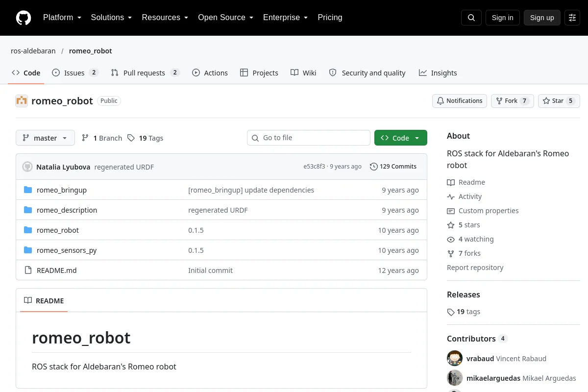588x392 pixels.
Task: Open the Report repository link
Action: click(475, 268)
